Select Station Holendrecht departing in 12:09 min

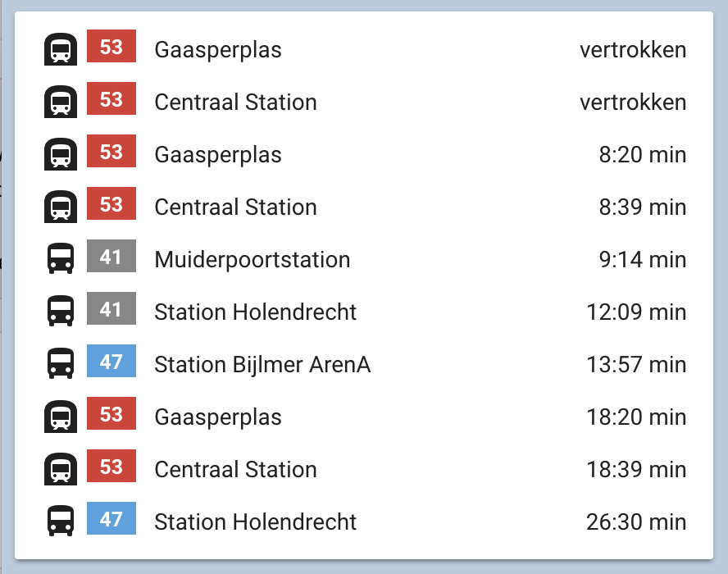click(255, 312)
